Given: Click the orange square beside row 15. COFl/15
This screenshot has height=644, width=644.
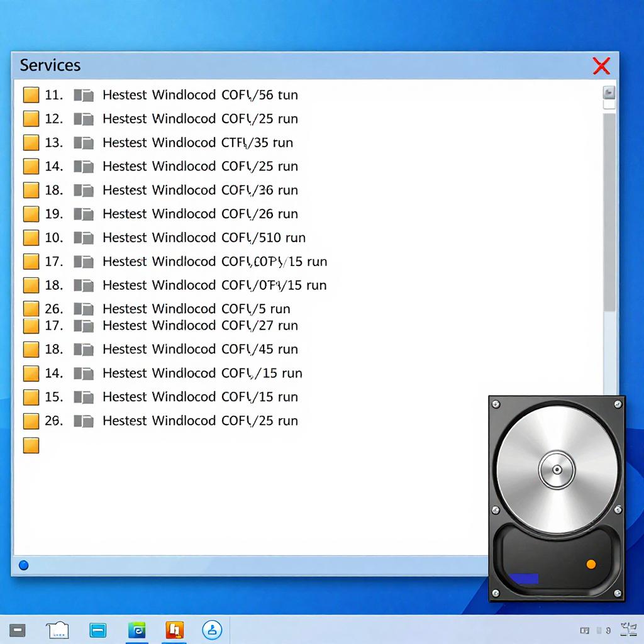Looking at the screenshot, I should 31,397.
